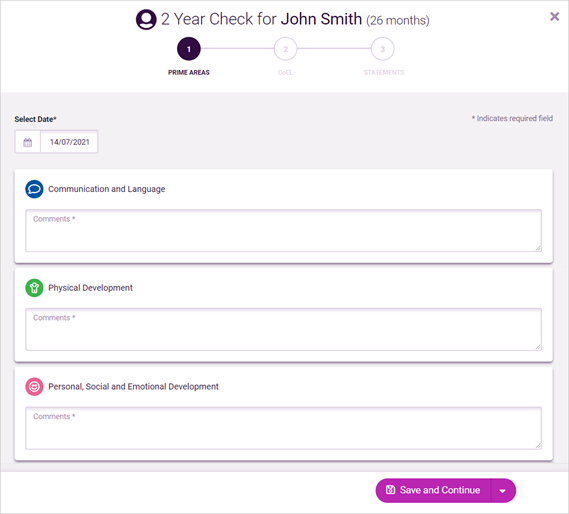Open the calendar date picker icon
Image resolution: width=569 pixels, height=514 pixels.
coord(28,142)
